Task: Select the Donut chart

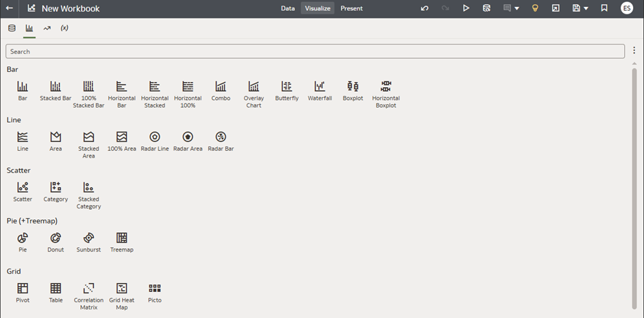Action: click(x=55, y=238)
